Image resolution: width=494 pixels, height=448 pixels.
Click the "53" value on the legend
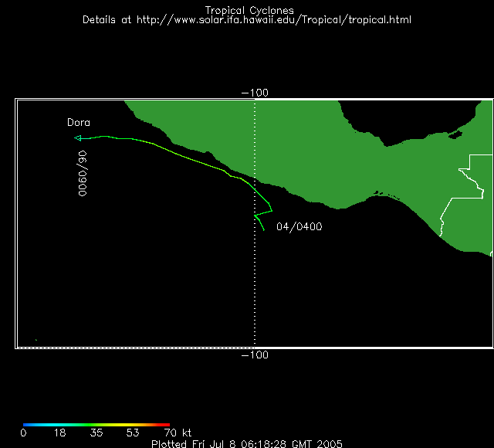pos(133,433)
